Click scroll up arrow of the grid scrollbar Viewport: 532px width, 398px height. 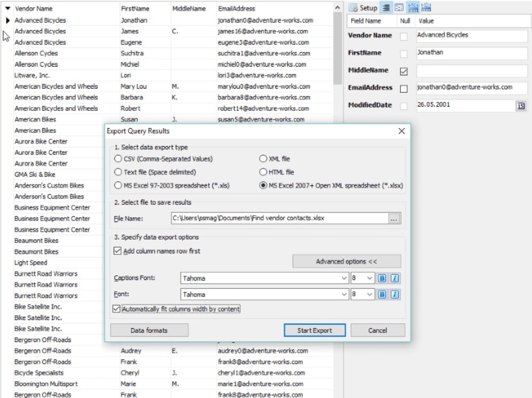click(x=337, y=7)
